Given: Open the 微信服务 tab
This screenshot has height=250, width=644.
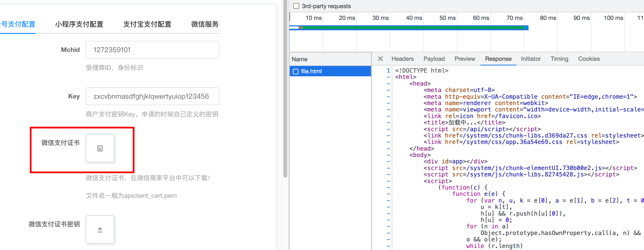Looking at the screenshot, I should pyautogui.click(x=205, y=24).
